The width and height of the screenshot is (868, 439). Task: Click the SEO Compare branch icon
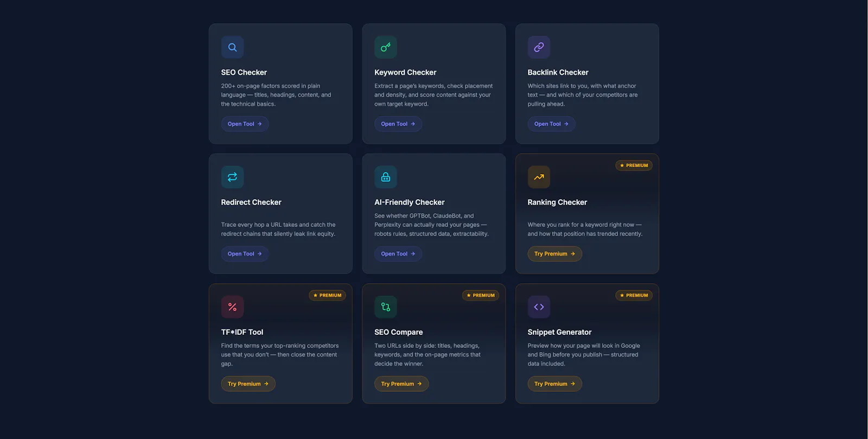coord(386,307)
